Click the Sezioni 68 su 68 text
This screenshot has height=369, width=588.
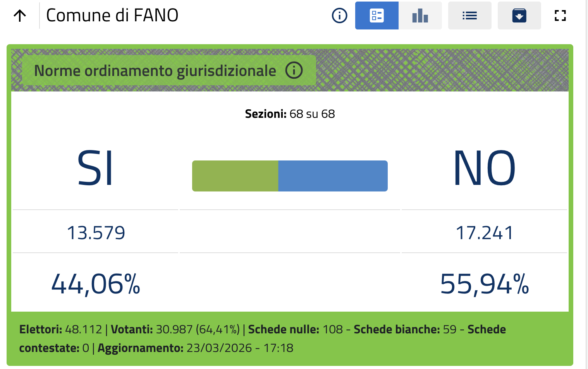290,114
